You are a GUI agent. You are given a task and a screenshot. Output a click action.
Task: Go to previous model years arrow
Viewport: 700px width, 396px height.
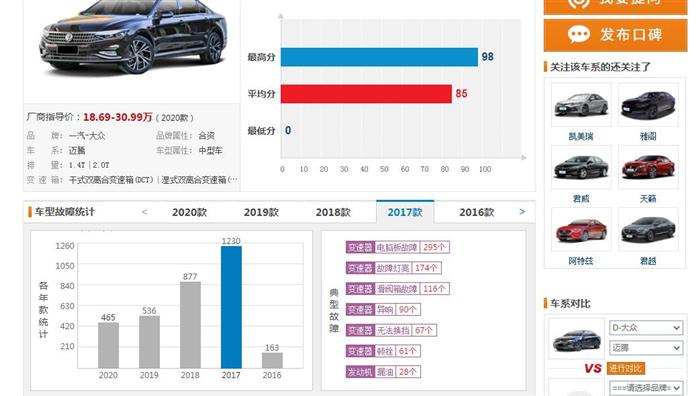click(x=145, y=212)
